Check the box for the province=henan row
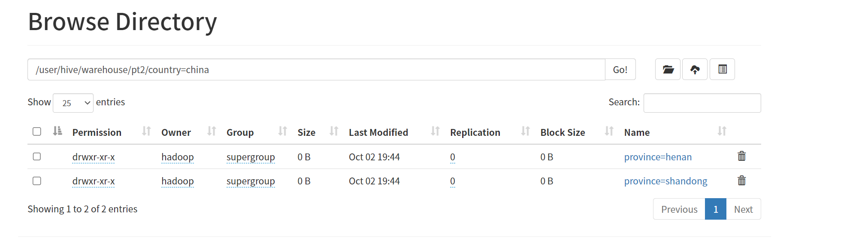 [37, 156]
